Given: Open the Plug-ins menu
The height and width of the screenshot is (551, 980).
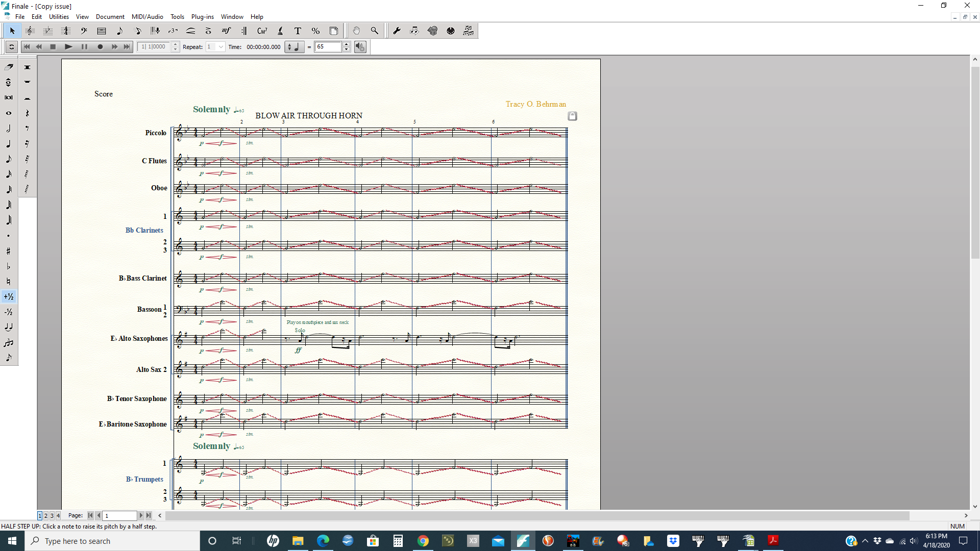Looking at the screenshot, I should tap(202, 17).
